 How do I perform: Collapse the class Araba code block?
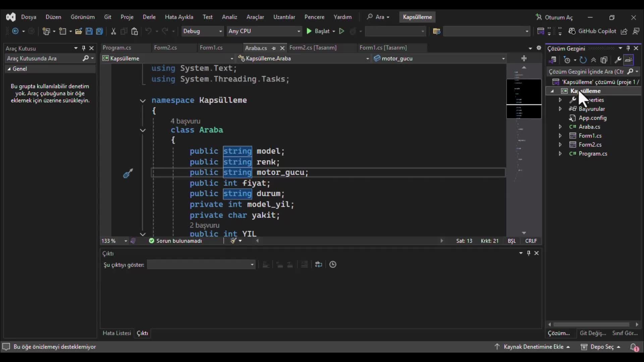point(143,130)
